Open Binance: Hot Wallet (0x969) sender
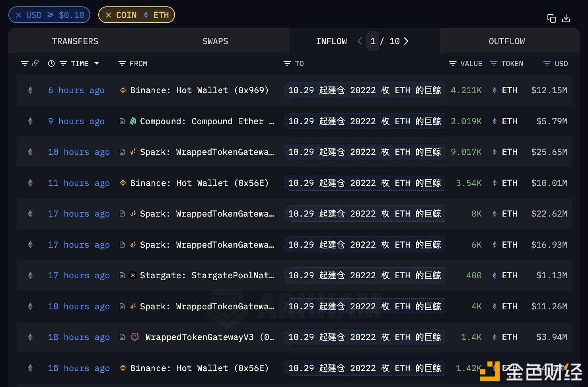The image size is (588, 387). 199,90
